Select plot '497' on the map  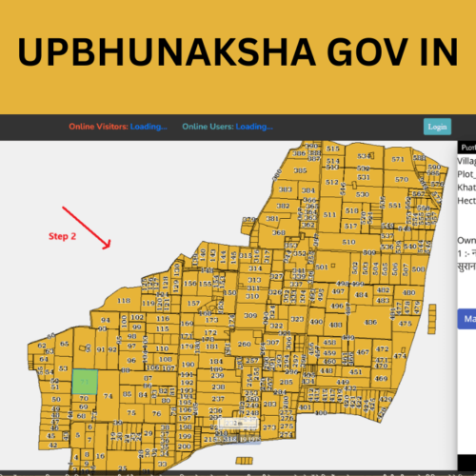338,291
